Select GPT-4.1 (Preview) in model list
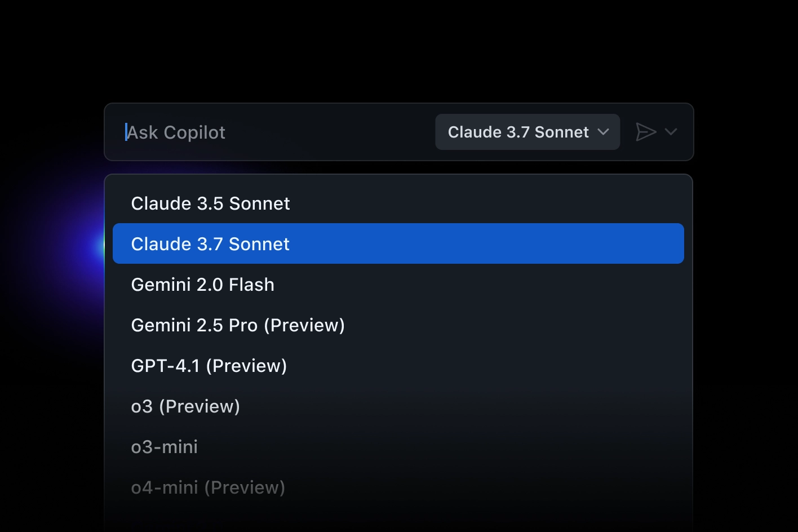The image size is (798, 532). click(398, 366)
